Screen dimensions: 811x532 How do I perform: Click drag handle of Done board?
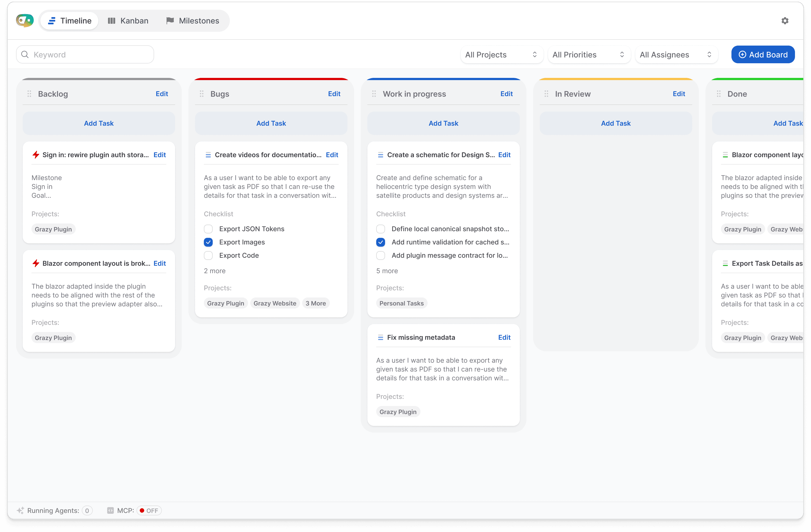tap(719, 94)
